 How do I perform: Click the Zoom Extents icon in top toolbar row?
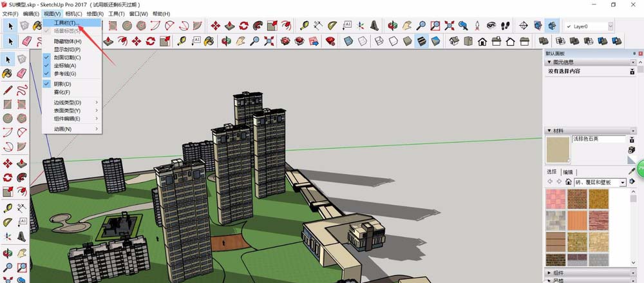(x=450, y=26)
